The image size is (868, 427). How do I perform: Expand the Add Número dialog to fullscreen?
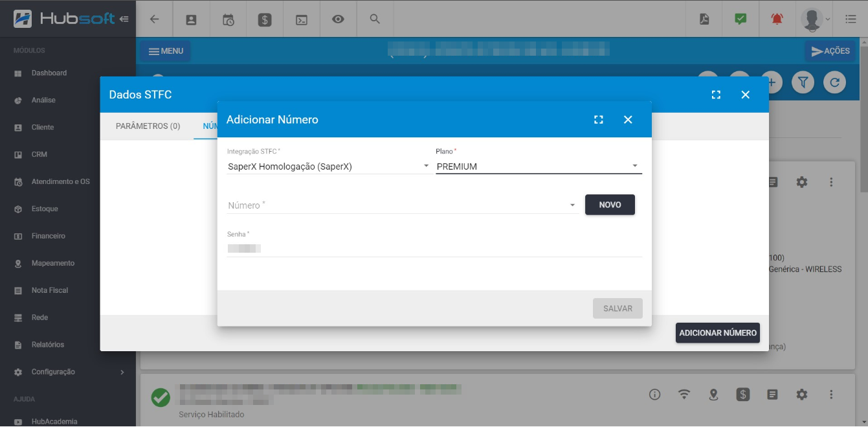tap(598, 120)
